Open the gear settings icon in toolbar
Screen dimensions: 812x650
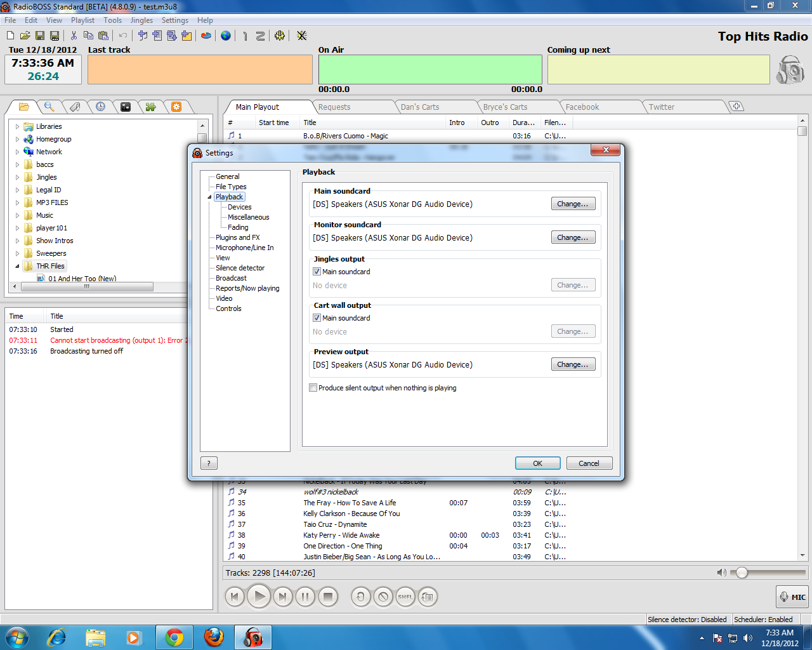pos(280,36)
